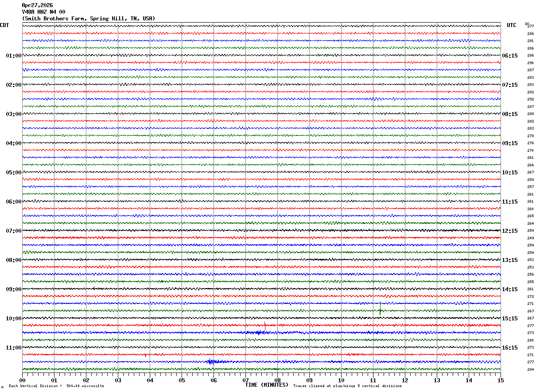Click the V48A HHZ N4 00 station code
The image size is (536, 392).
[x=43, y=12]
